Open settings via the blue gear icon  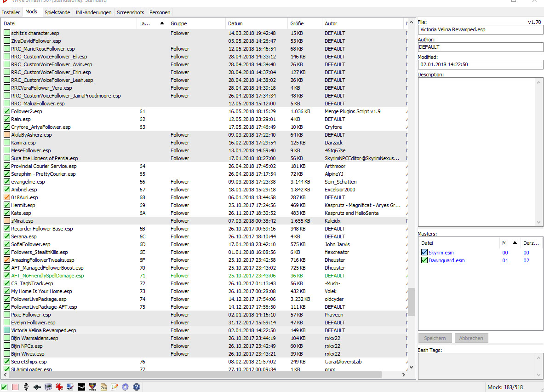click(x=125, y=387)
